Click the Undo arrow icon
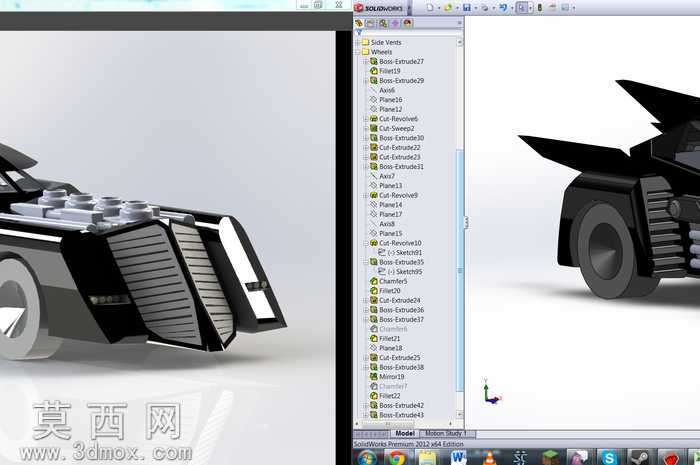700x465 pixels. click(x=503, y=8)
